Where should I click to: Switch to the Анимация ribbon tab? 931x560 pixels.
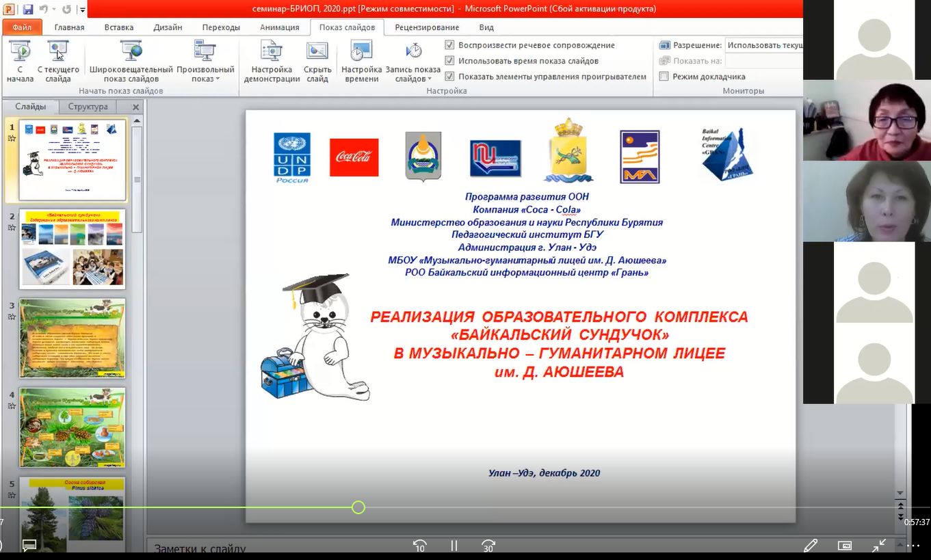(x=279, y=27)
